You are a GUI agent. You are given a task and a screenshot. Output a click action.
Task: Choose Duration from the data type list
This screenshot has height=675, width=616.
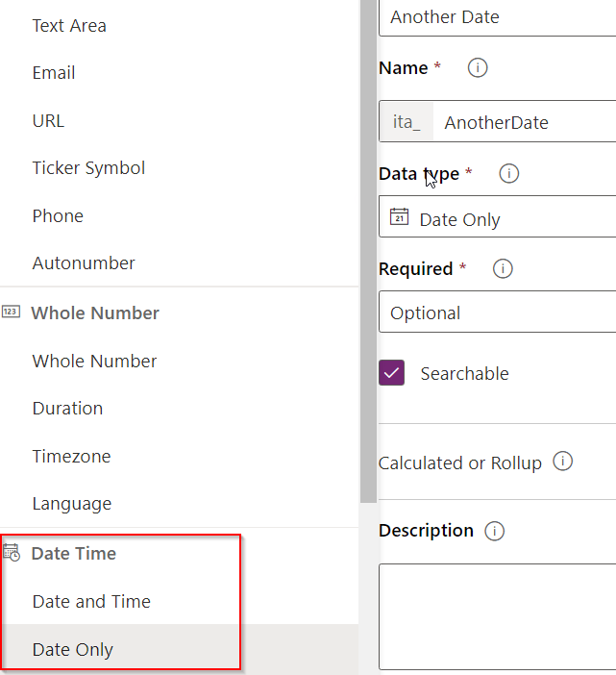[67, 409]
